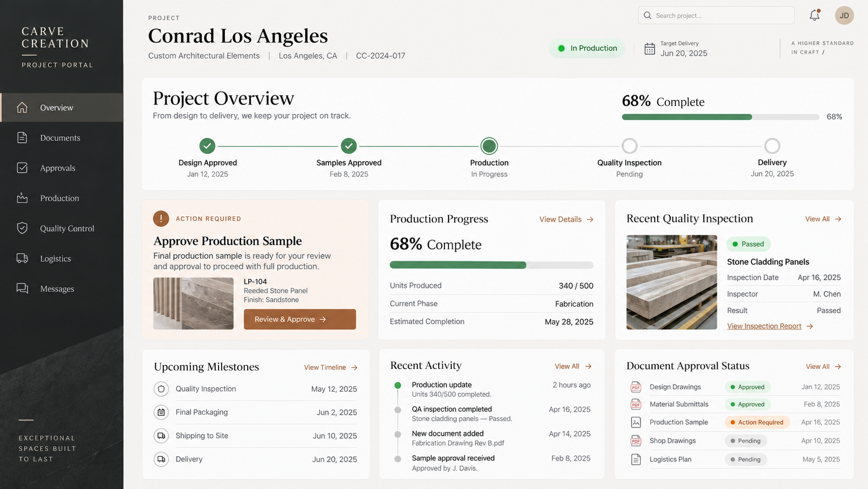Screen dimensions: 868x489
Task: Select the Samples Approved timeline step
Action: pyautogui.click(x=349, y=146)
